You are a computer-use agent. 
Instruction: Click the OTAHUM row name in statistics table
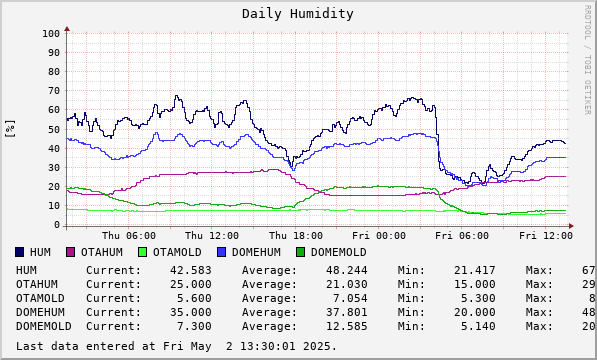[x=37, y=284]
